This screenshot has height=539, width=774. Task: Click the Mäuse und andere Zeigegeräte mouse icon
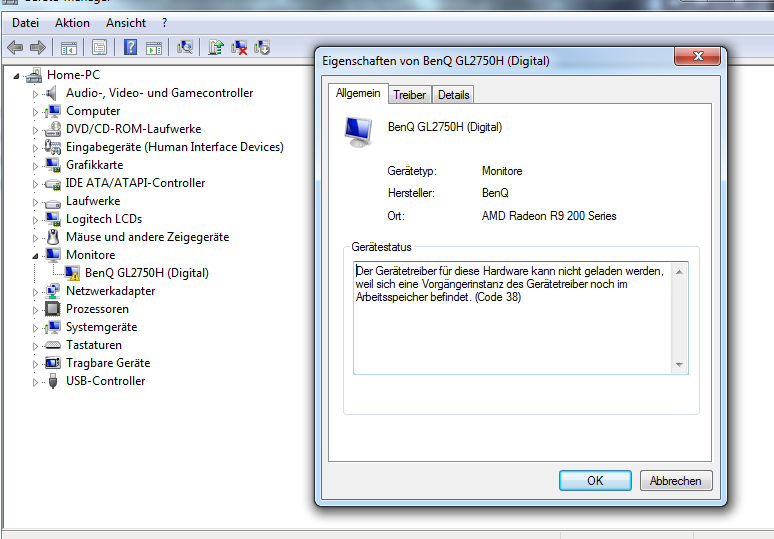coord(53,237)
